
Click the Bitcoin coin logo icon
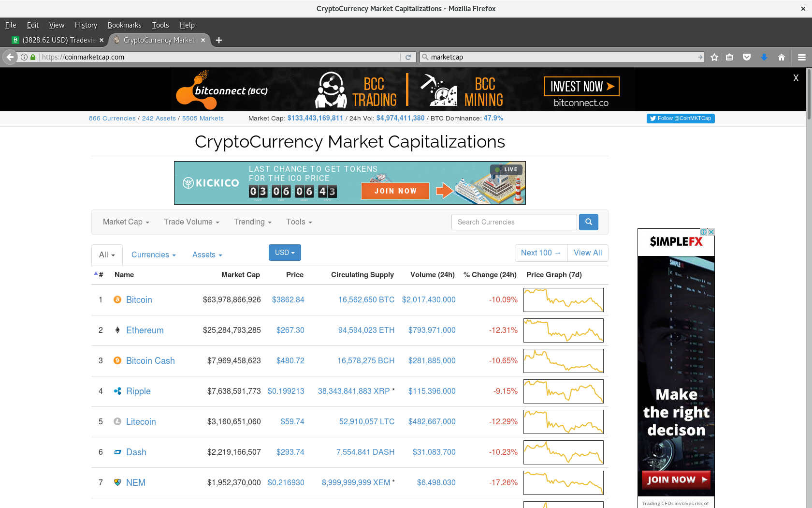(117, 299)
